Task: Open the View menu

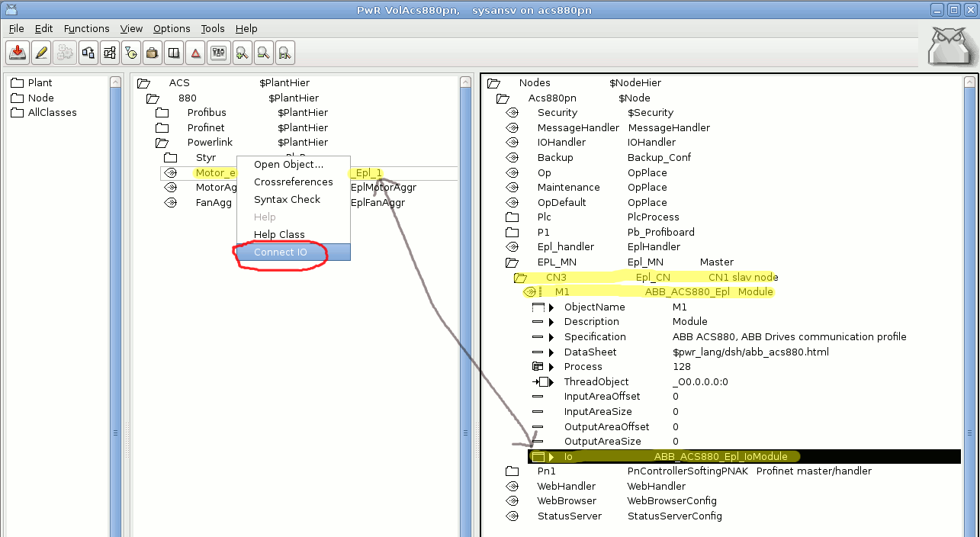Action: pos(131,28)
